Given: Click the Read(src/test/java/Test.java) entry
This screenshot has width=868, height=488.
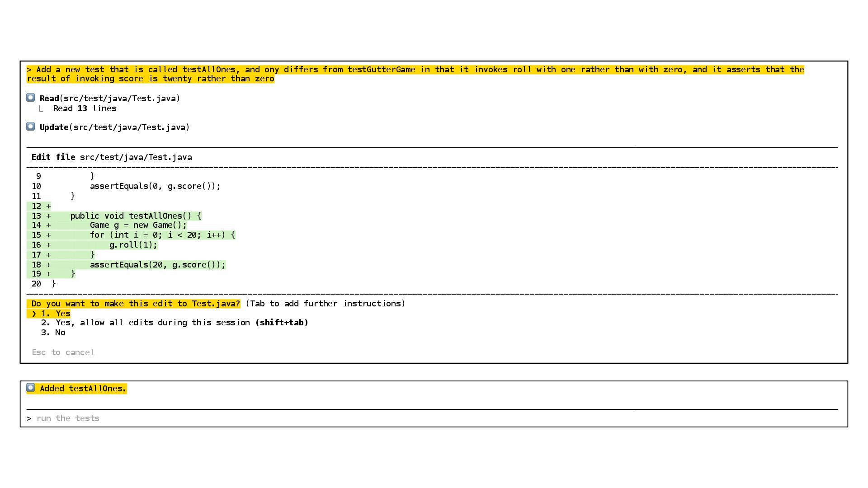Looking at the screenshot, I should click(x=110, y=99).
